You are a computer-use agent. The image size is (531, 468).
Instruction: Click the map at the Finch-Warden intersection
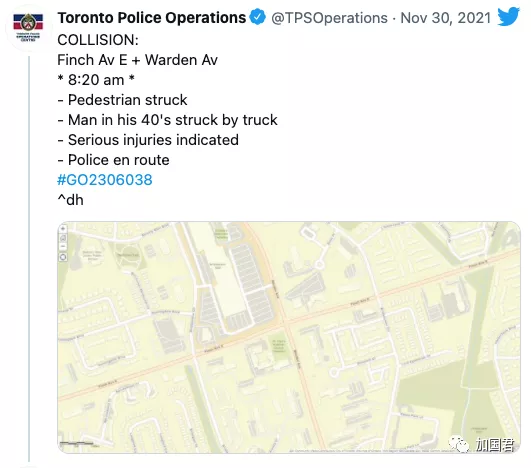tap(285, 323)
